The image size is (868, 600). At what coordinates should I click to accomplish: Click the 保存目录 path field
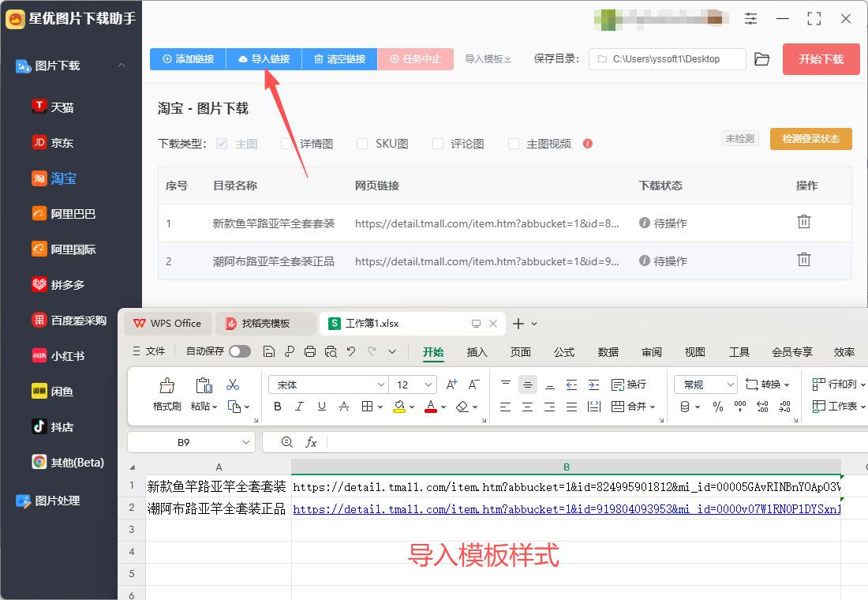click(667, 58)
